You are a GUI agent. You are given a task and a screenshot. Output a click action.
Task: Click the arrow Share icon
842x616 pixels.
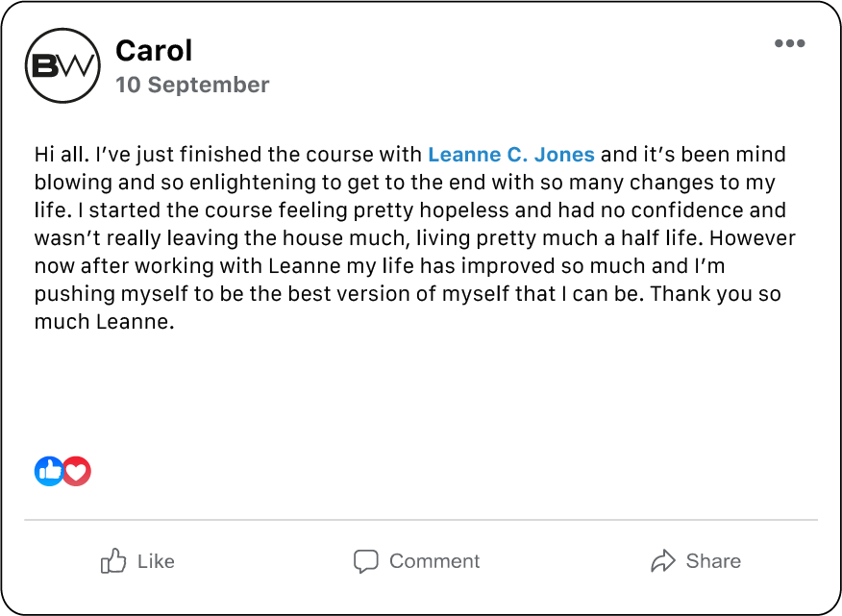pos(663,561)
